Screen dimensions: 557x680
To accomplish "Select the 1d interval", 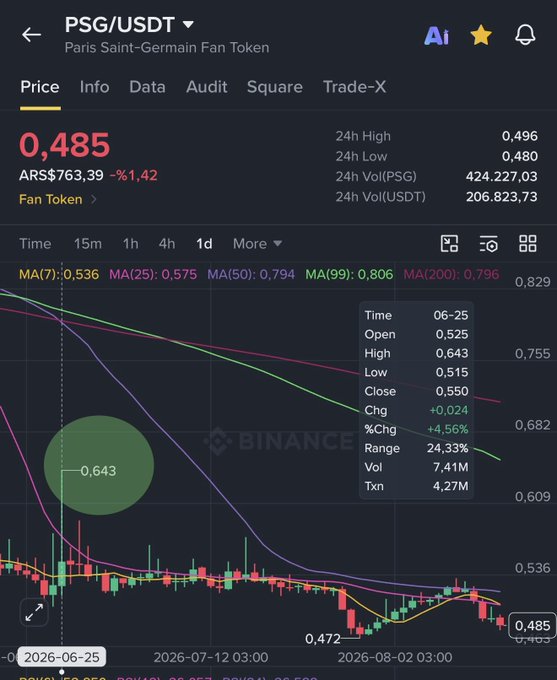I will pos(204,244).
